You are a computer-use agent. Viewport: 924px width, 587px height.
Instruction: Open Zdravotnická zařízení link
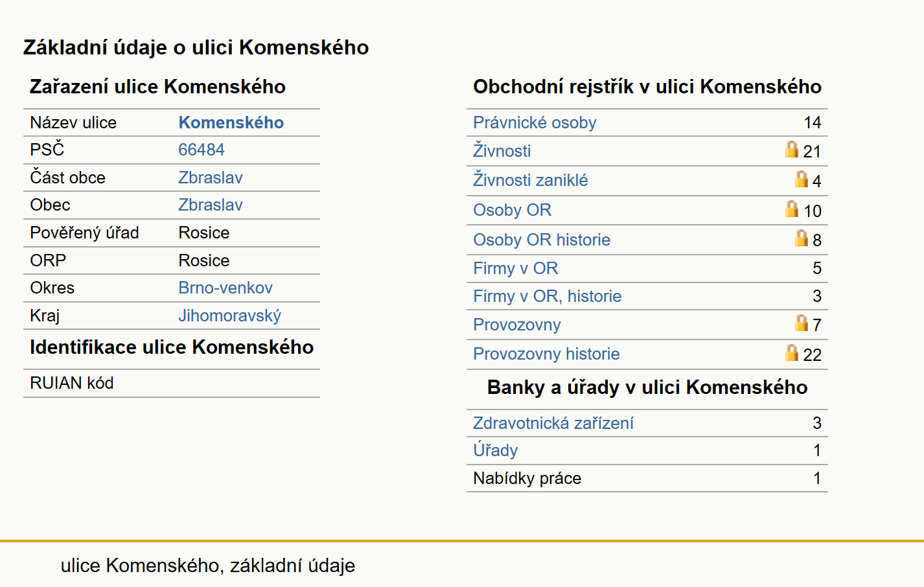[x=553, y=423]
